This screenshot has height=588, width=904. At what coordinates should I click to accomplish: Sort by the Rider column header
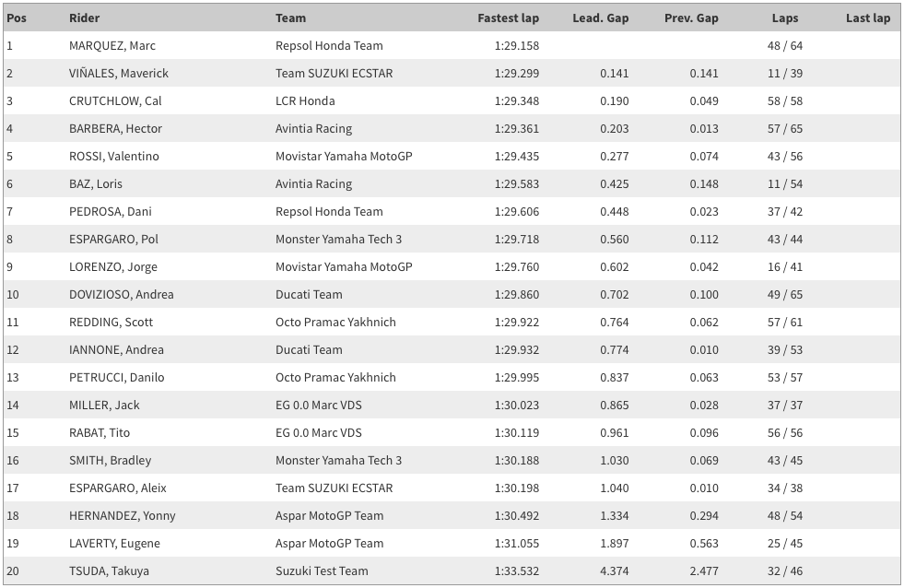85,18
